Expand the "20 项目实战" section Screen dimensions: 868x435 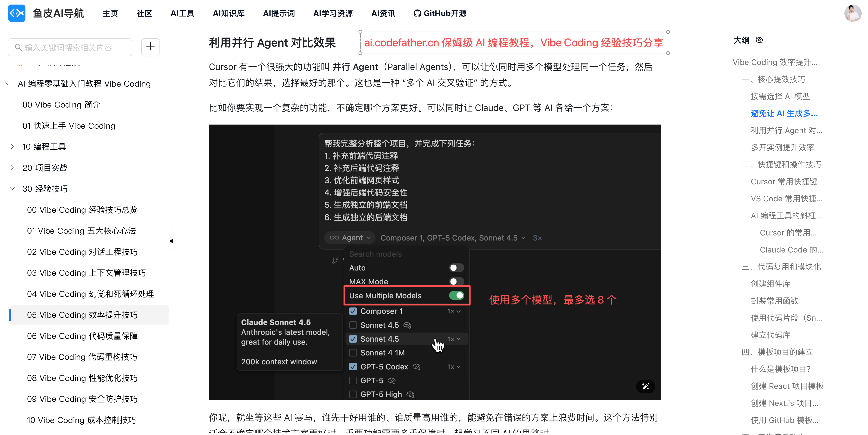(x=13, y=167)
